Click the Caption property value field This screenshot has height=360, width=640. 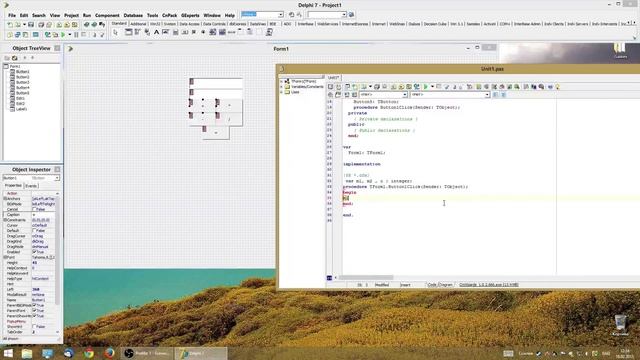point(43,214)
